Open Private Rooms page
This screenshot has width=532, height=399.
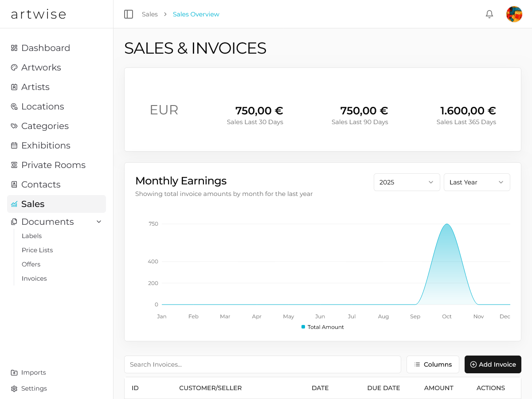click(56, 165)
